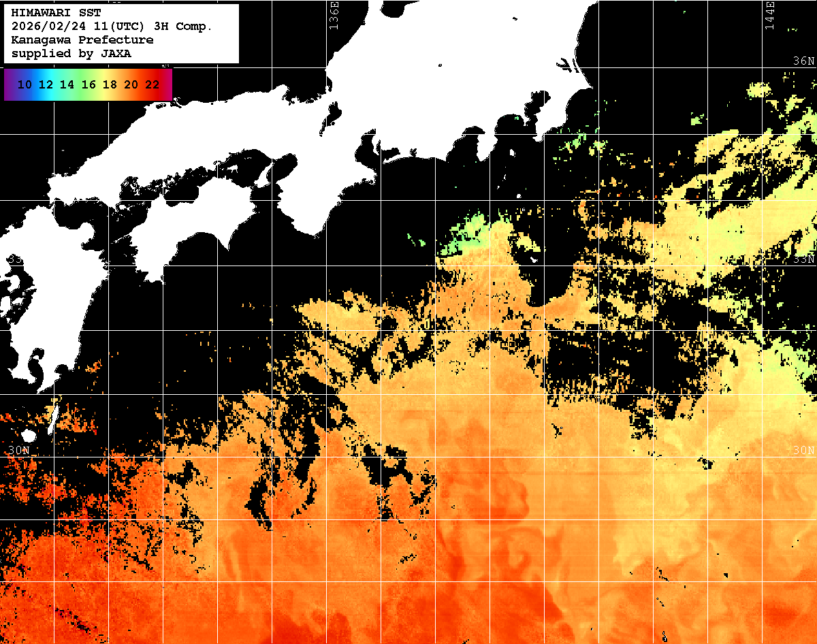Click the 'supplied by JAXA' credit
The width and height of the screenshot is (817, 644).
click(71, 54)
